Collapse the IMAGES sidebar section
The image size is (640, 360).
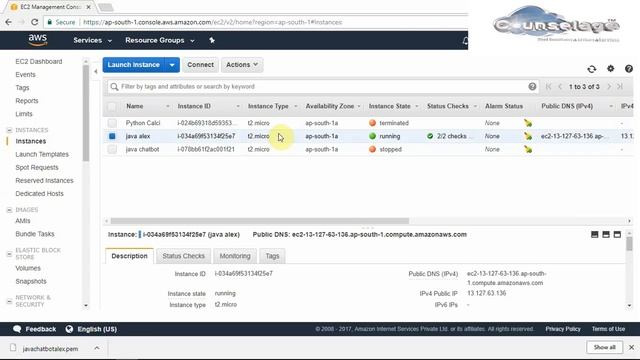9,210
